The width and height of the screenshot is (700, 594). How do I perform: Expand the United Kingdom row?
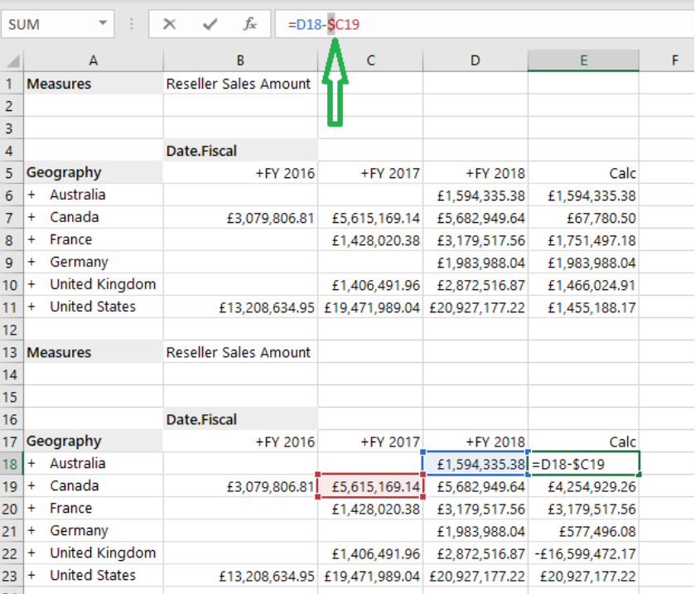[30, 284]
